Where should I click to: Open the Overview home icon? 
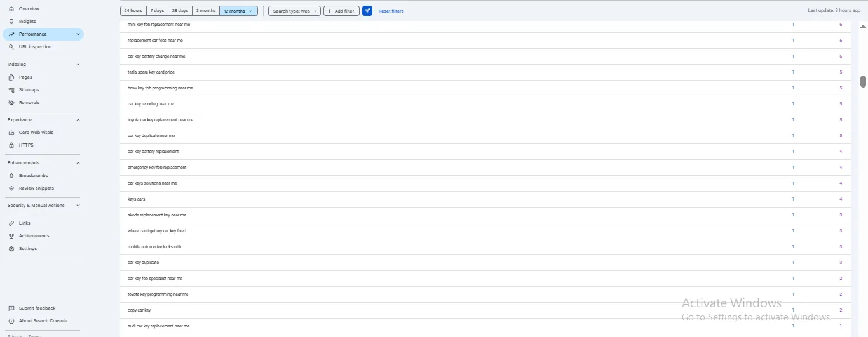[x=11, y=9]
